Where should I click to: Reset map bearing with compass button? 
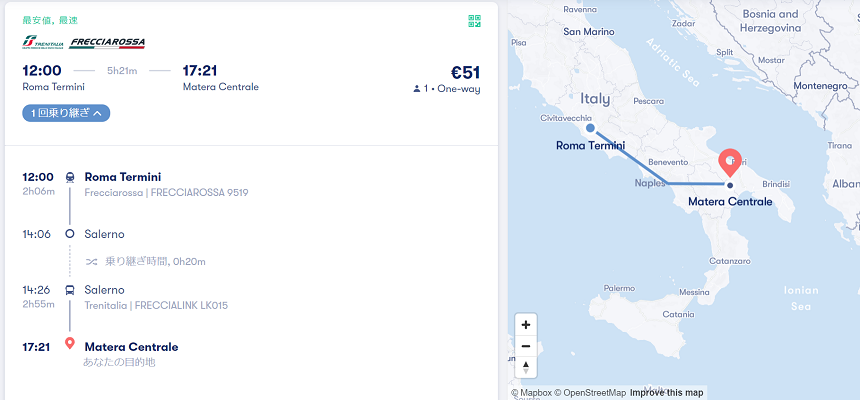[x=526, y=367]
